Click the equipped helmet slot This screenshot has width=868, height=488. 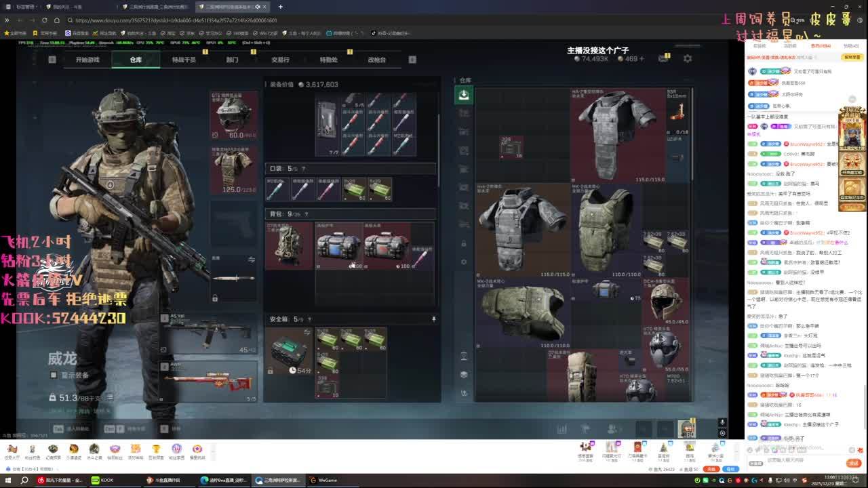click(x=234, y=115)
